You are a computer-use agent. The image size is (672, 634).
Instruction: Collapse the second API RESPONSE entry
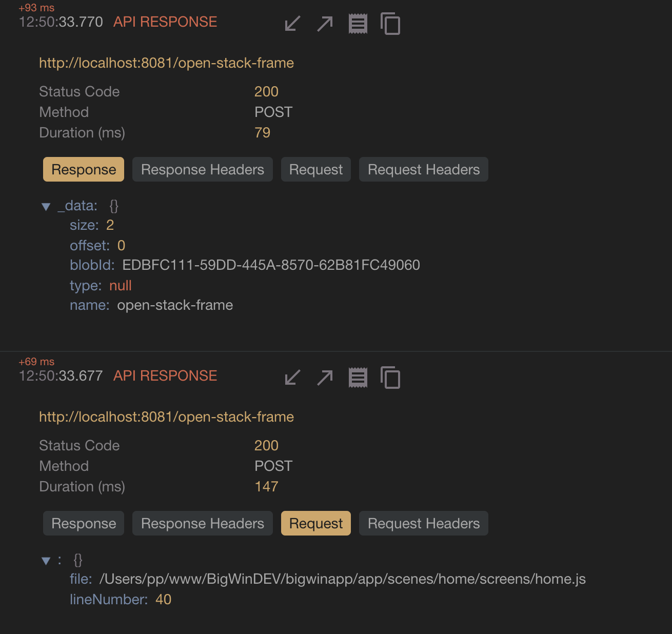(291, 378)
